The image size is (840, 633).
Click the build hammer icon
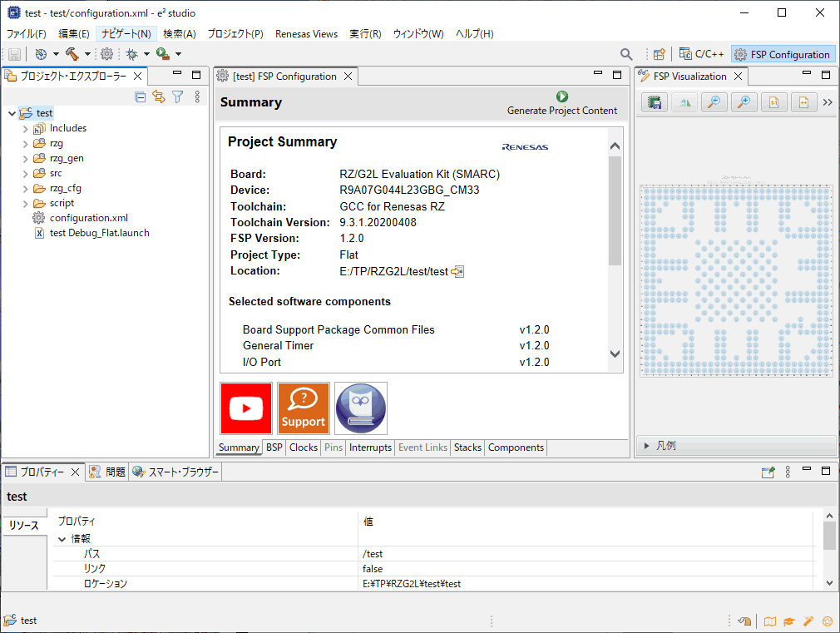point(72,53)
